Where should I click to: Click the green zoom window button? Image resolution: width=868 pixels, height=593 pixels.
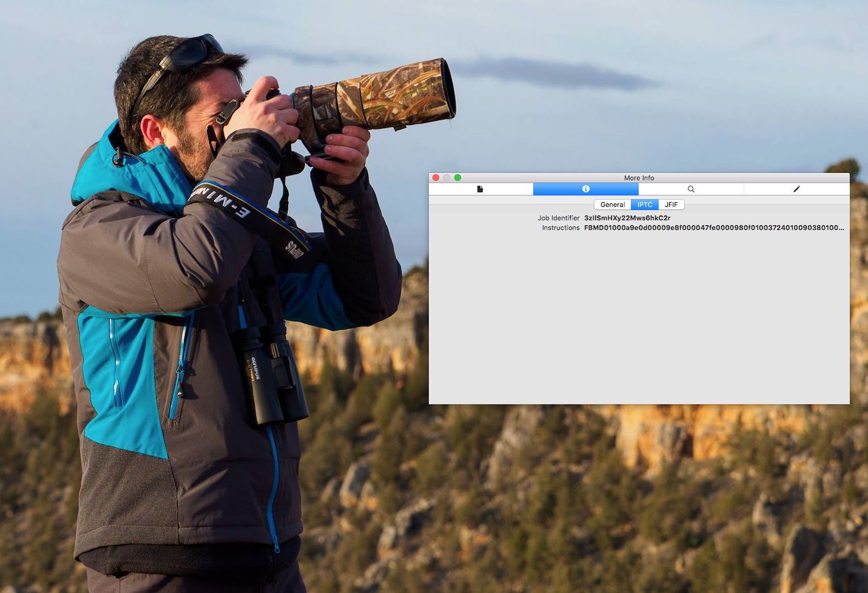458,178
